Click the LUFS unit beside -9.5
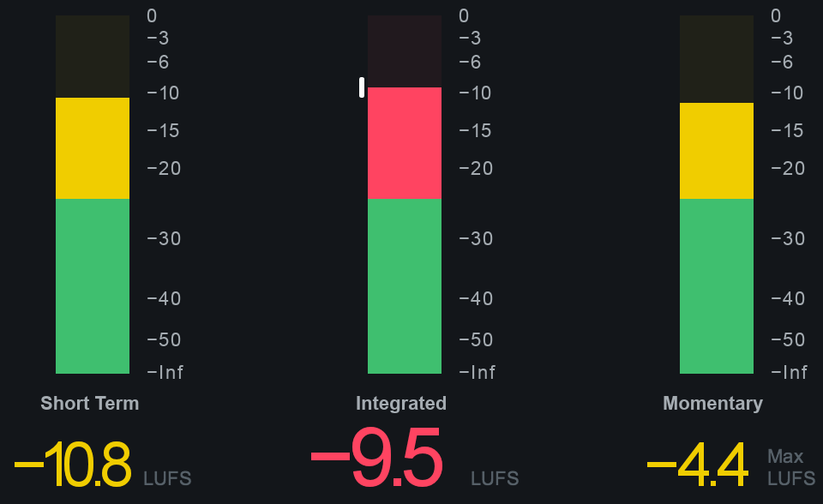Viewport: 823px width, 504px height. [x=495, y=479]
